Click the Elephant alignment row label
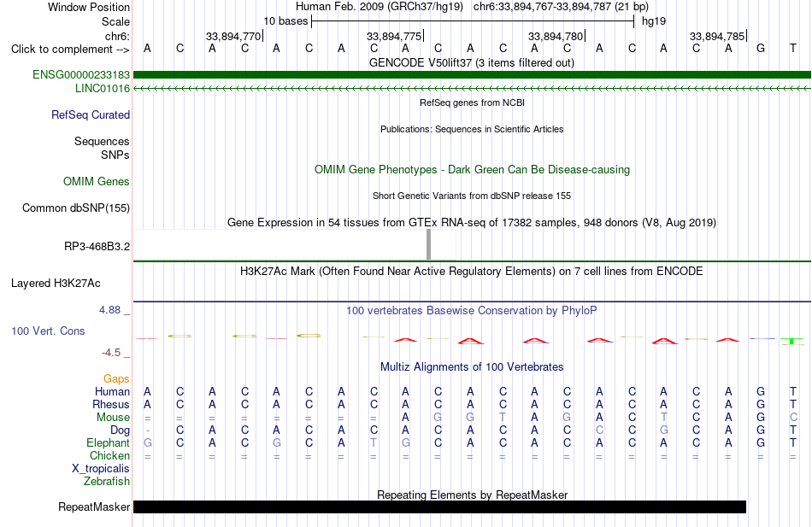This screenshot has height=527, width=812. (x=109, y=443)
